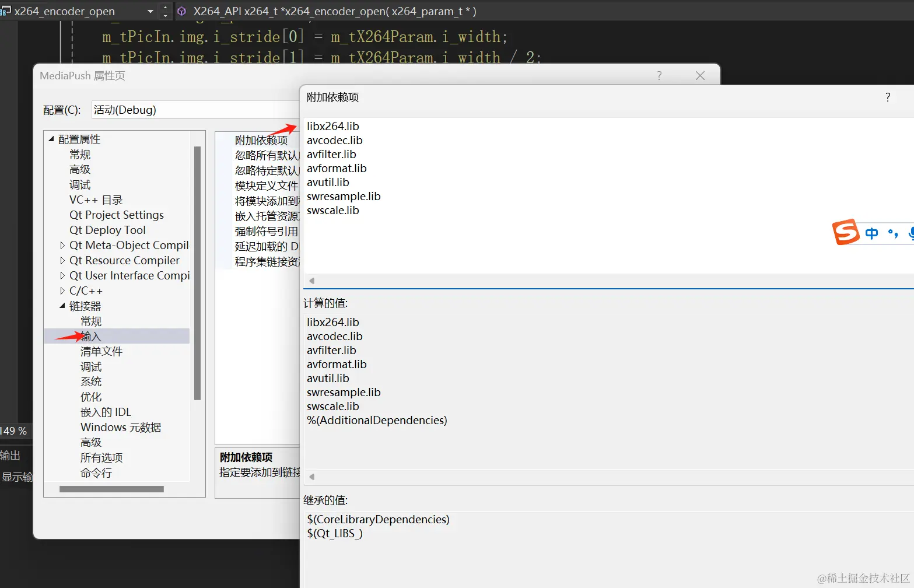Select VC++ 目录 tree item

coord(96,200)
